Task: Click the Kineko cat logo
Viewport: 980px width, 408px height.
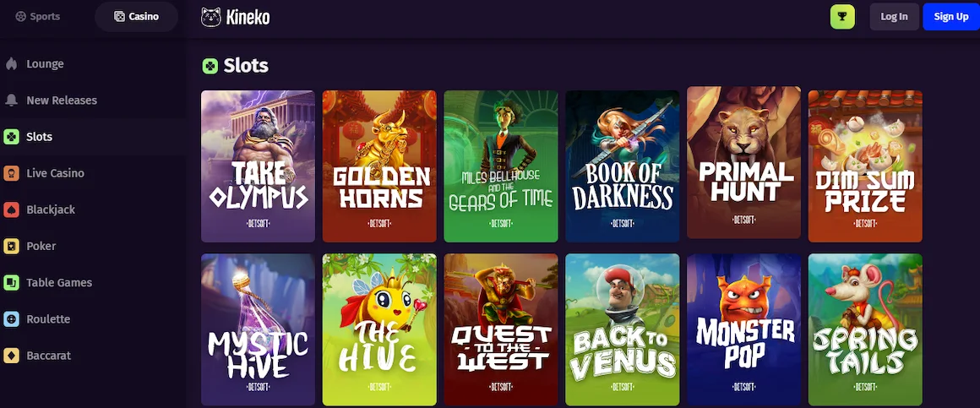Action: coord(211,17)
